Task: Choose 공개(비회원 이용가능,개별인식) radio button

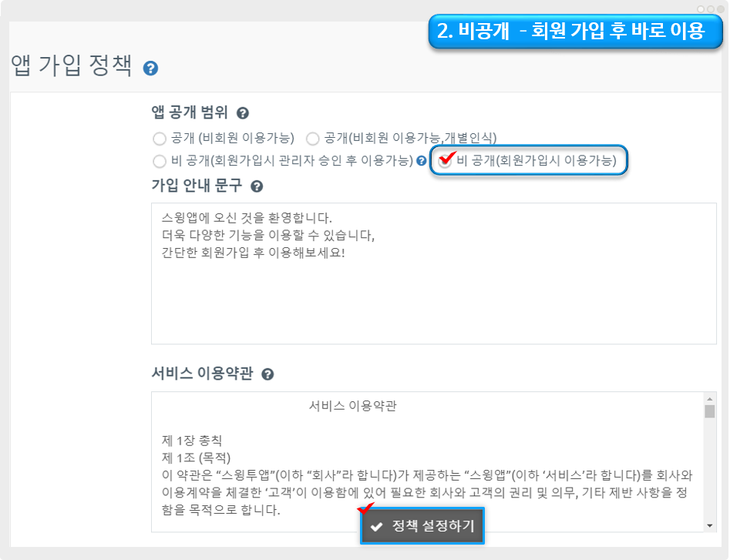Action: click(x=313, y=139)
